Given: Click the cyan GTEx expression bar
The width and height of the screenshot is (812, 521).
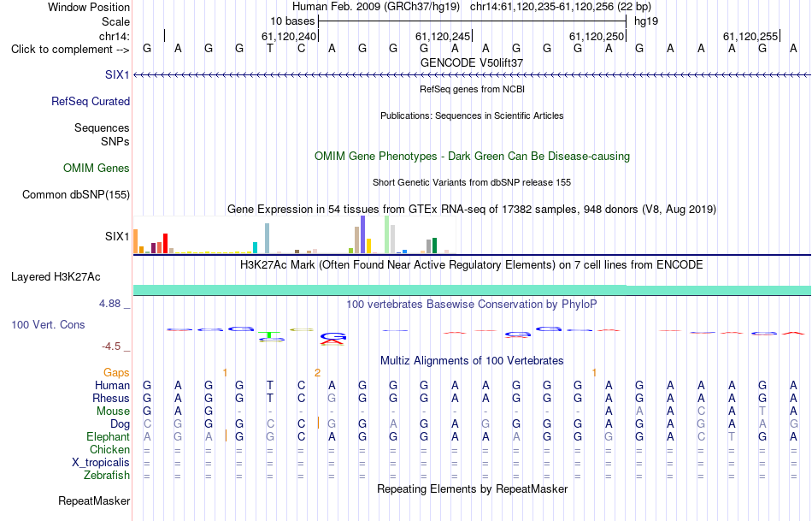Looking at the screenshot, I should pos(255,247).
